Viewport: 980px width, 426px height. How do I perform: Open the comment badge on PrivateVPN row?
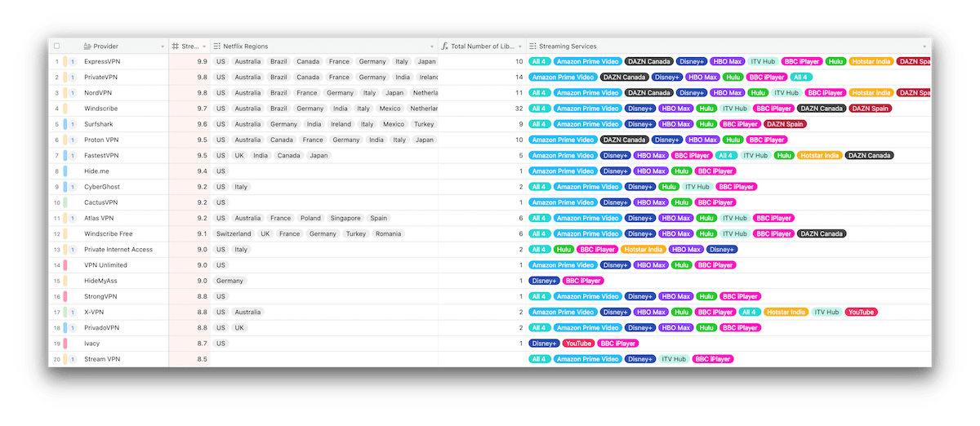72,78
